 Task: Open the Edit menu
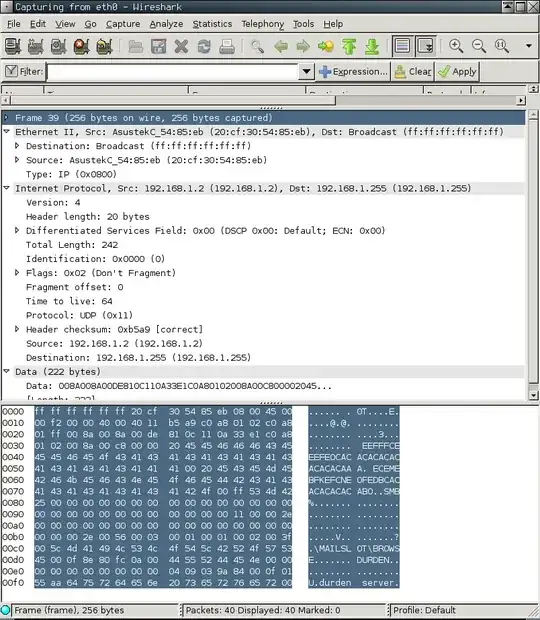pos(38,24)
